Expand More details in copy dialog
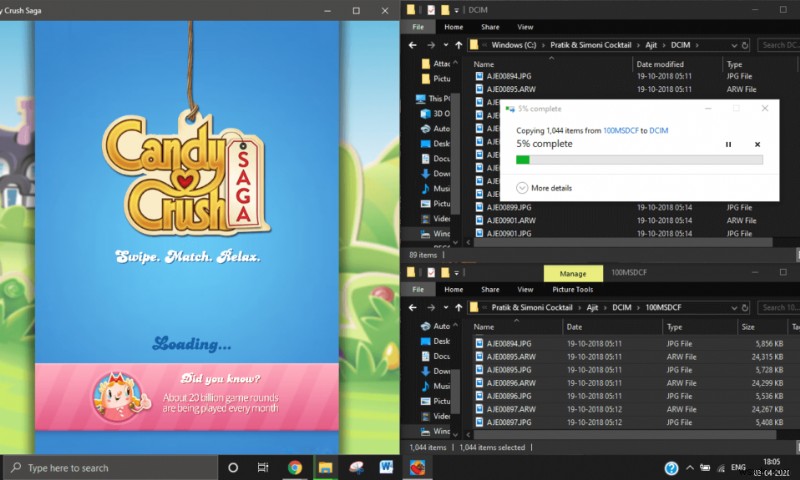Viewport: 800px width, 480px height. tap(545, 188)
